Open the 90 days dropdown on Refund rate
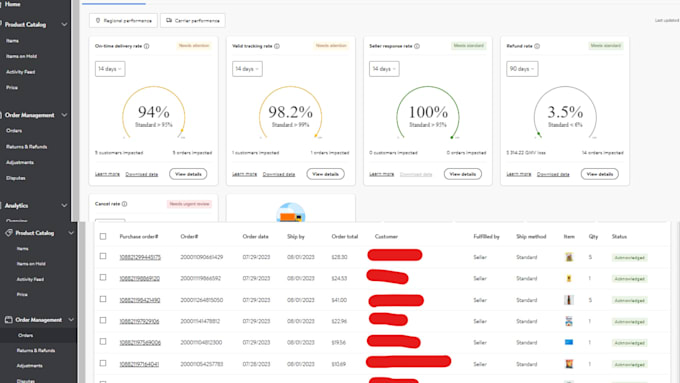 522,69
